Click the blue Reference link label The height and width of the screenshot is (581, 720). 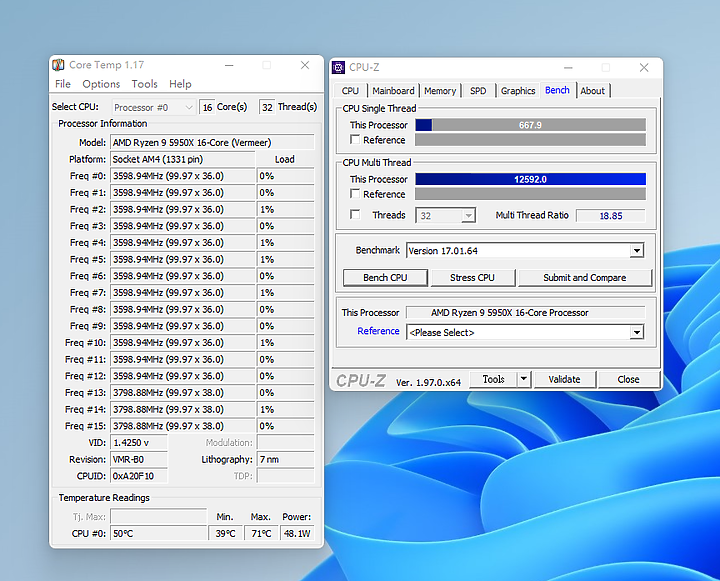point(378,331)
